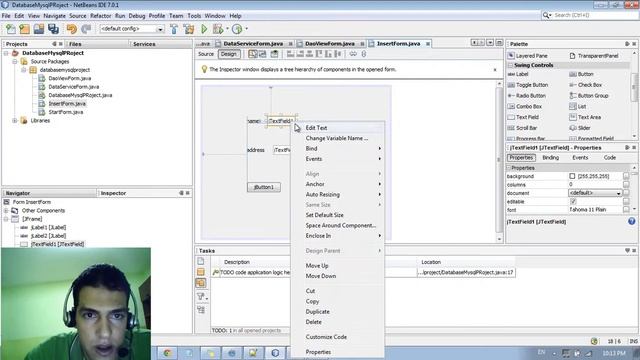Viewport: 640px width, 360px height.
Task: Click the TODO code application logic task row
Action: pyautogui.click(x=363, y=272)
